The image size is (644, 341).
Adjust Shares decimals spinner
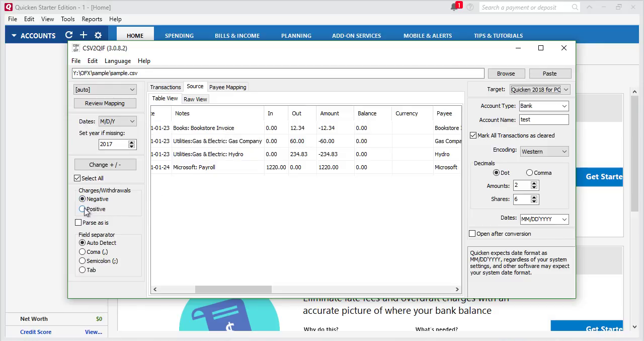pyautogui.click(x=534, y=199)
